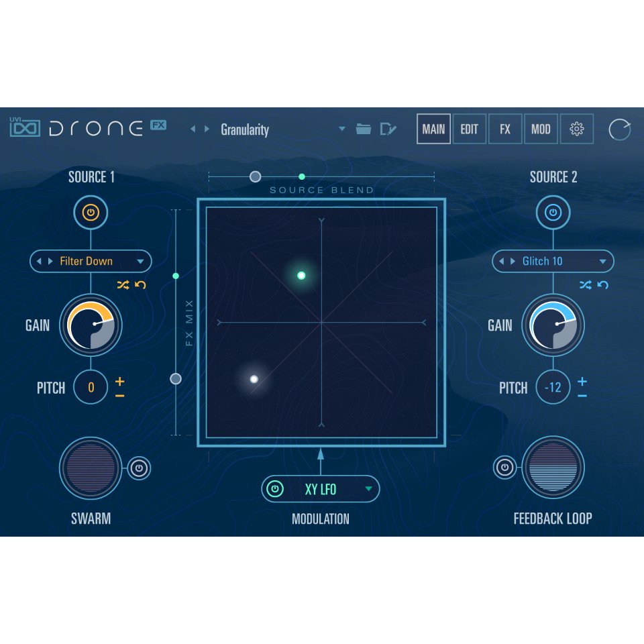The height and width of the screenshot is (644, 644).
Task: Increase Source 1 pitch with plus
Action: click(x=119, y=382)
